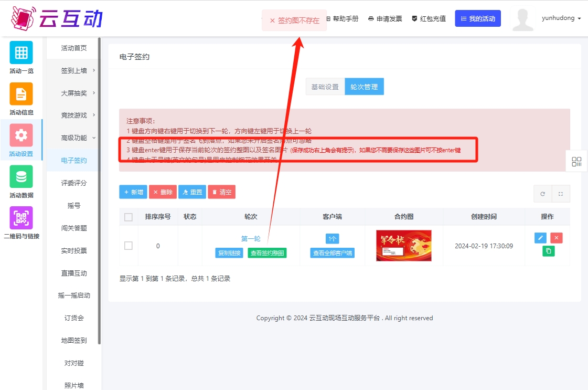This screenshot has width=588, height=390.
Task: Refresh the table with the reload icon
Action: [x=542, y=194]
